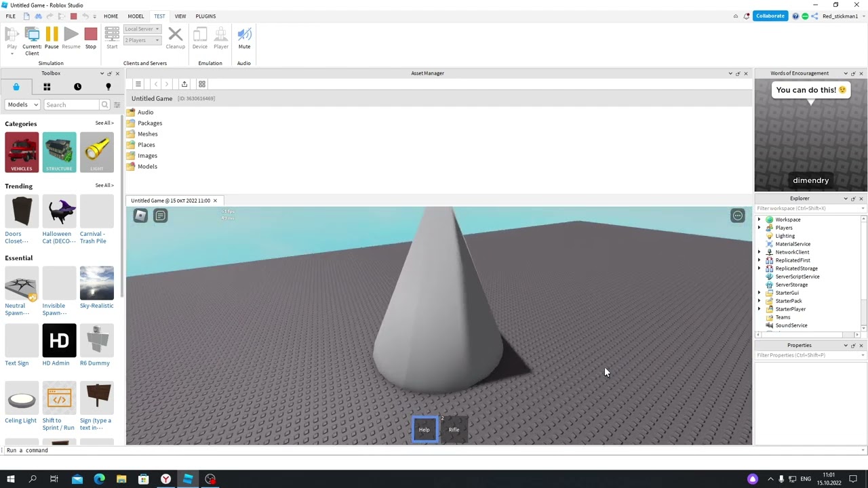Click the Collaborate button
Image resolution: width=868 pixels, height=488 pixels.
(770, 16)
